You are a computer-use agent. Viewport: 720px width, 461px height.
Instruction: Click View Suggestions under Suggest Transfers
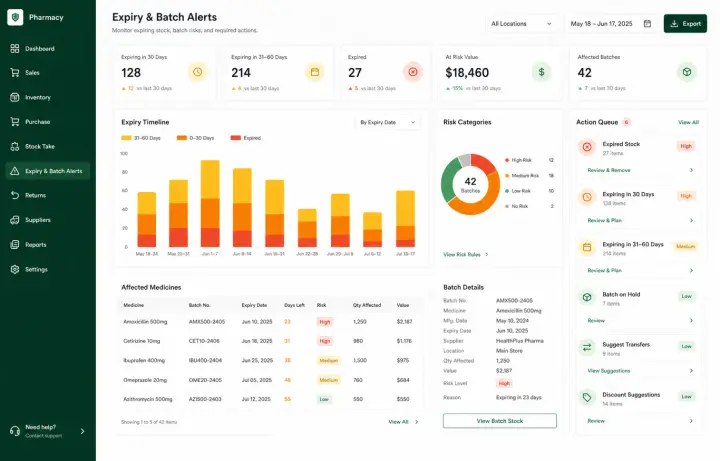click(x=609, y=371)
